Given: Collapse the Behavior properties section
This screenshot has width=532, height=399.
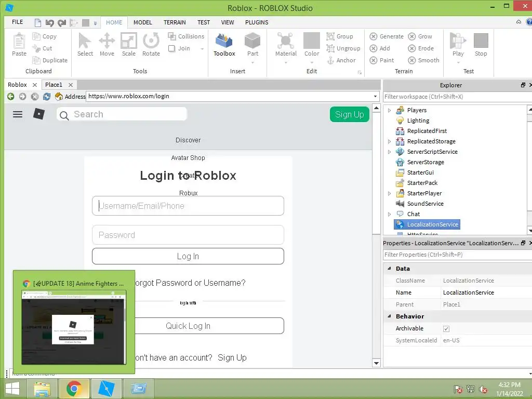Looking at the screenshot, I should (389, 316).
